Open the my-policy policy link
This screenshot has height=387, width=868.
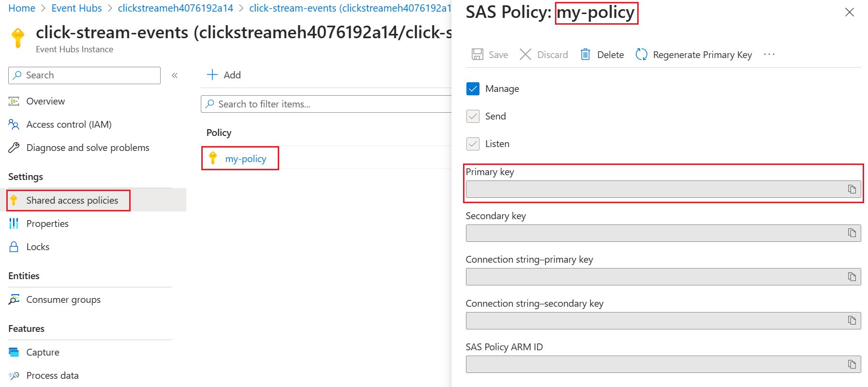pos(246,159)
